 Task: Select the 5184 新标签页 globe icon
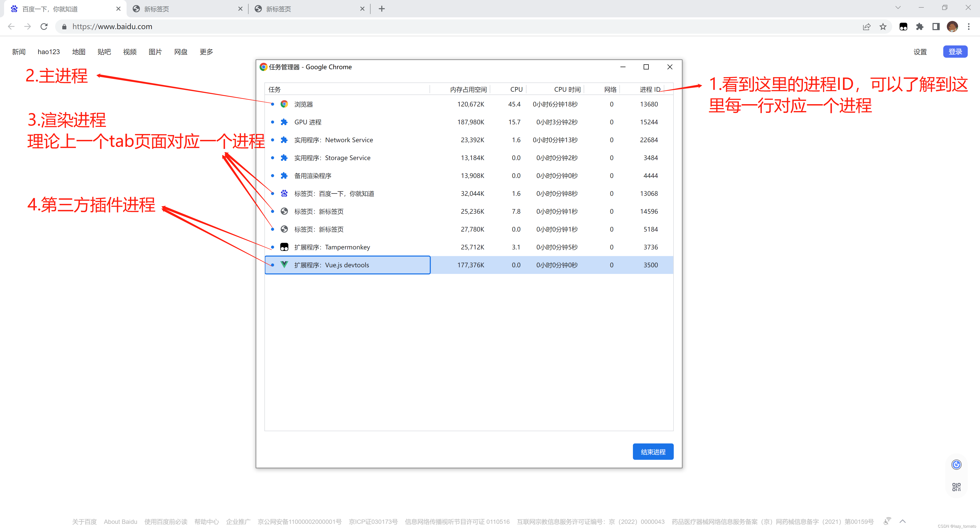pyautogui.click(x=284, y=229)
